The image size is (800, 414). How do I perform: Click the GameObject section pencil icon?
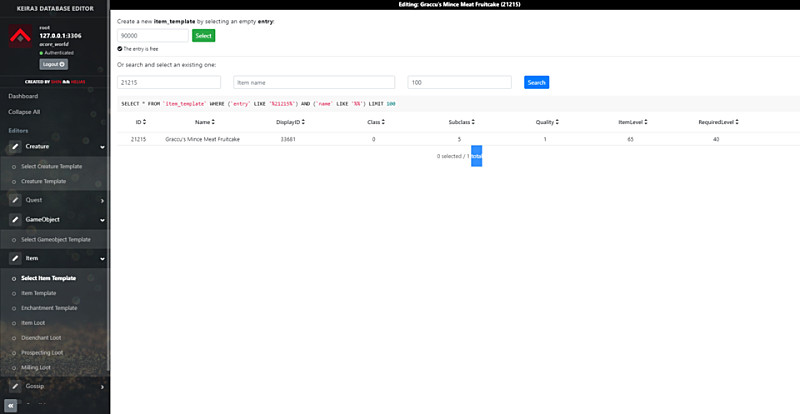coord(15,220)
